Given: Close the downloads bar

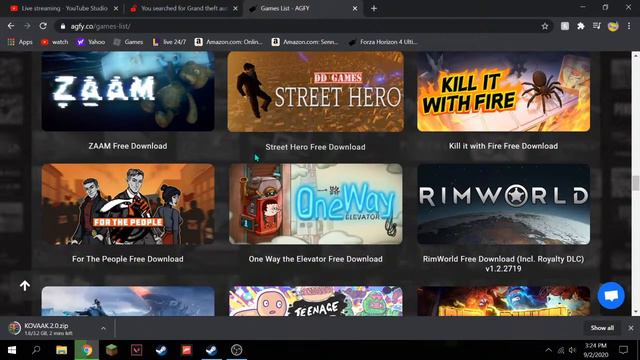Looking at the screenshot, I should (x=631, y=328).
